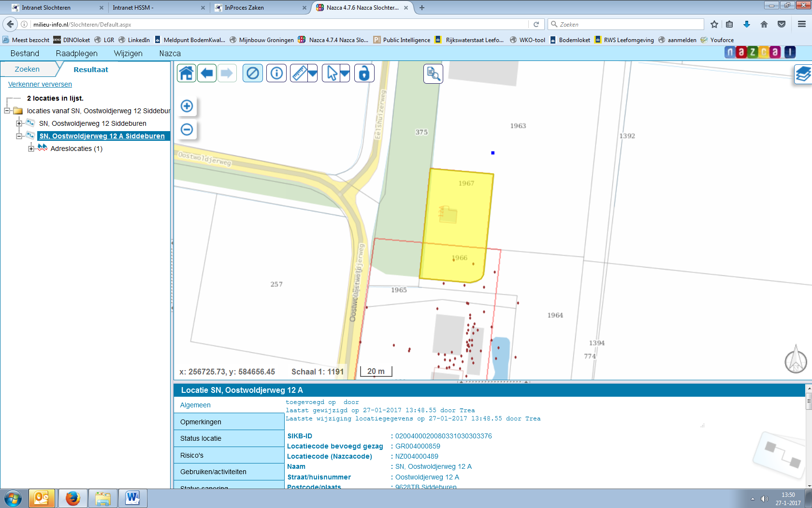
Task: Open the Bestand menu
Action: [x=25, y=53]
